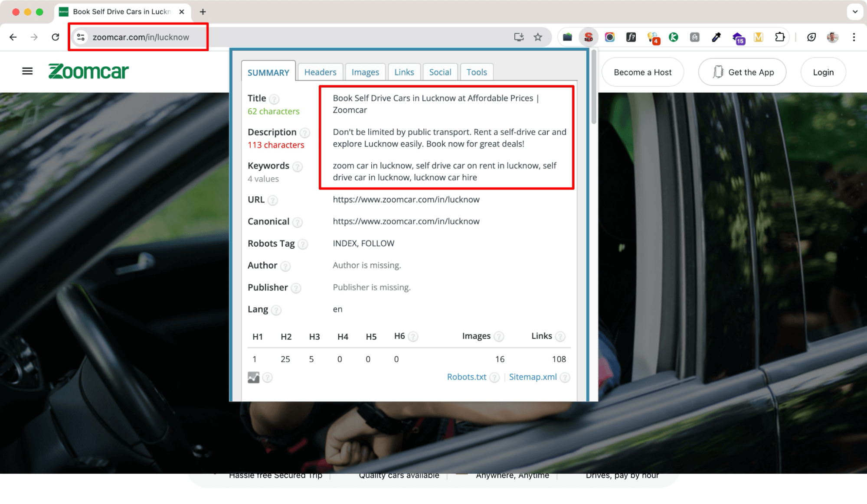Click the blue folder extension icon
Viewport: 867px width, 504px height.
click(x=567, y=37)
